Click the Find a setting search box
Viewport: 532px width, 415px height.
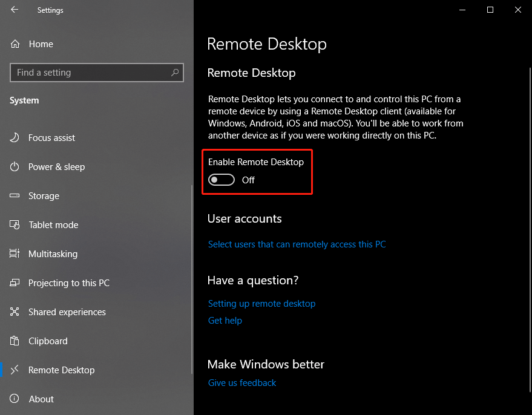91,73
